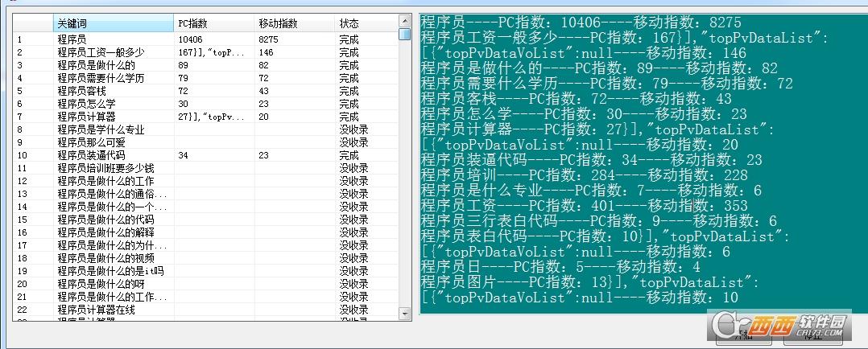Select the row 程序员计算器 in row 7
Image resolution: width=868 pixels, height=349 pixels.
tap(205, 117)
